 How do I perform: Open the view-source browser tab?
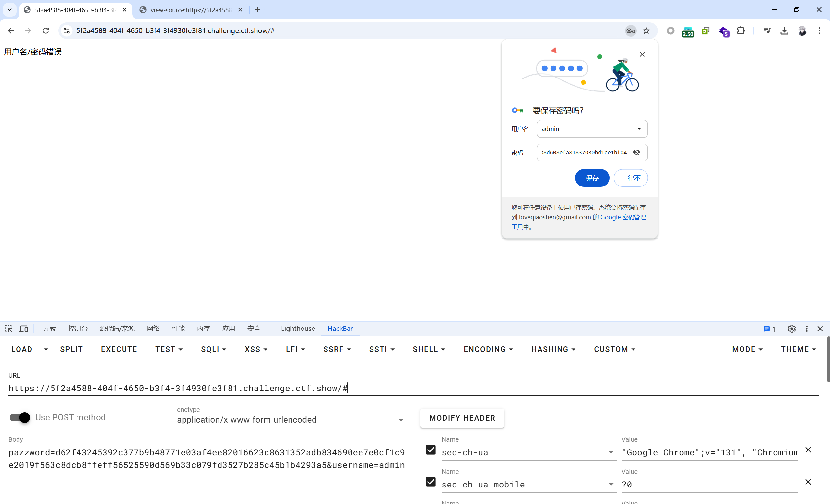coord(191,10)
